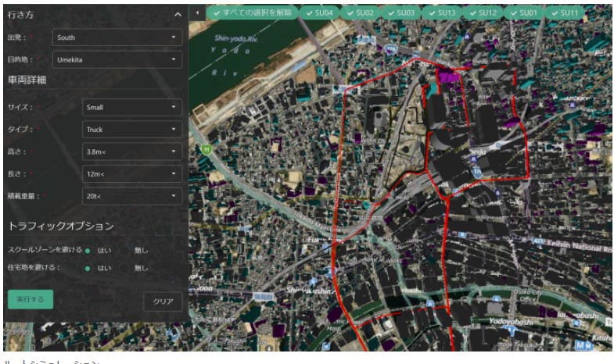The image size is (614, 364).
Task: Collapse side panel with left arrow
Action: point(197,13)
